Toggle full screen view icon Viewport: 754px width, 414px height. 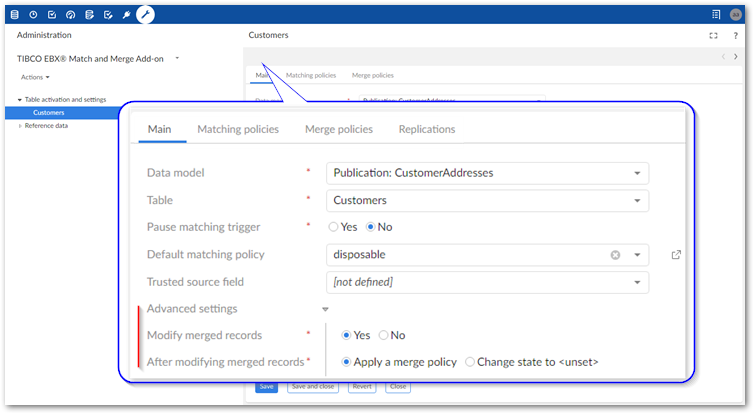713,35
